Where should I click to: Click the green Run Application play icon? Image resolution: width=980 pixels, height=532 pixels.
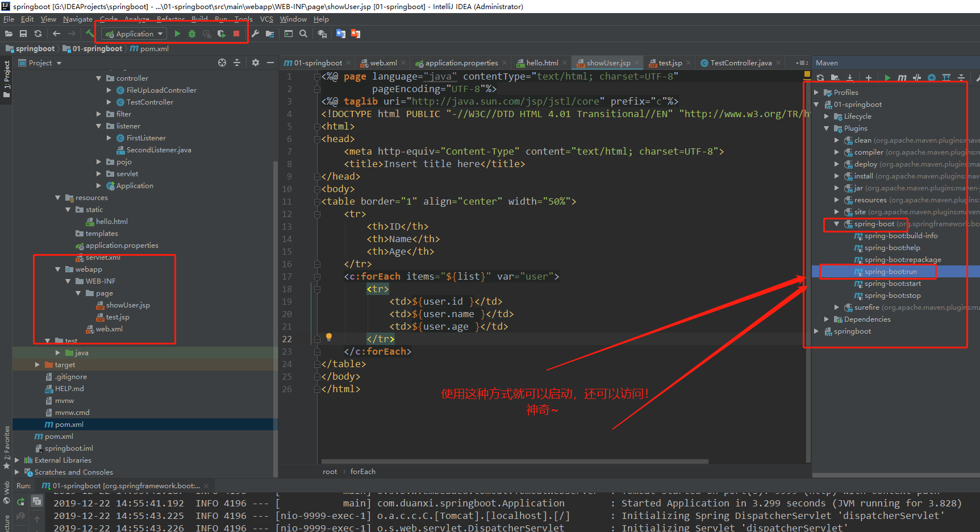pos(177,34)
